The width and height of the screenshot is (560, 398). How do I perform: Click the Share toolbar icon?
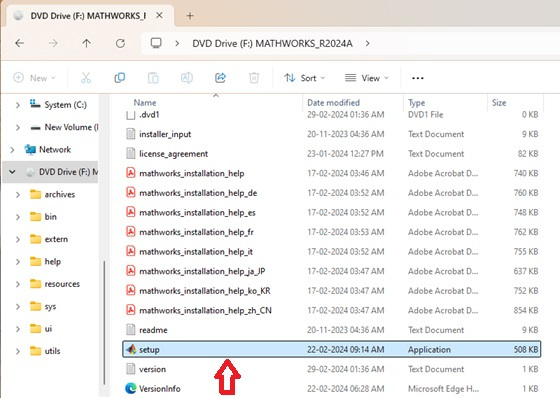pos(220,78)
